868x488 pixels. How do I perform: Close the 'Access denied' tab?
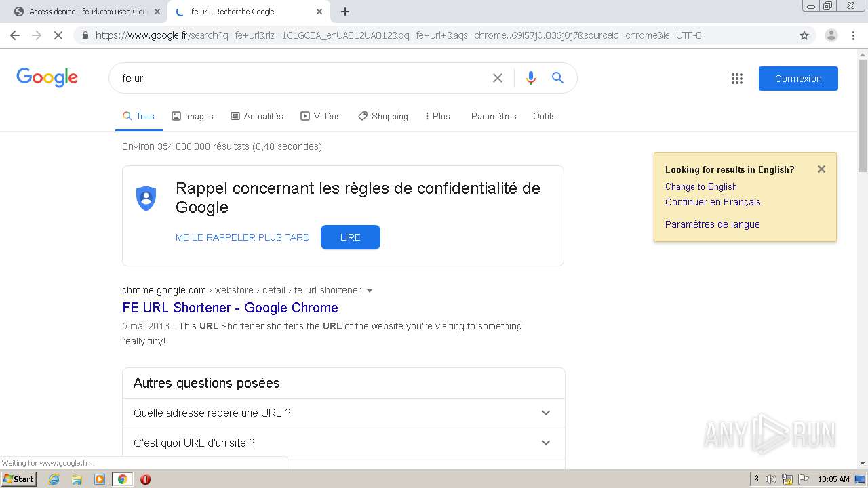(157, 12)
